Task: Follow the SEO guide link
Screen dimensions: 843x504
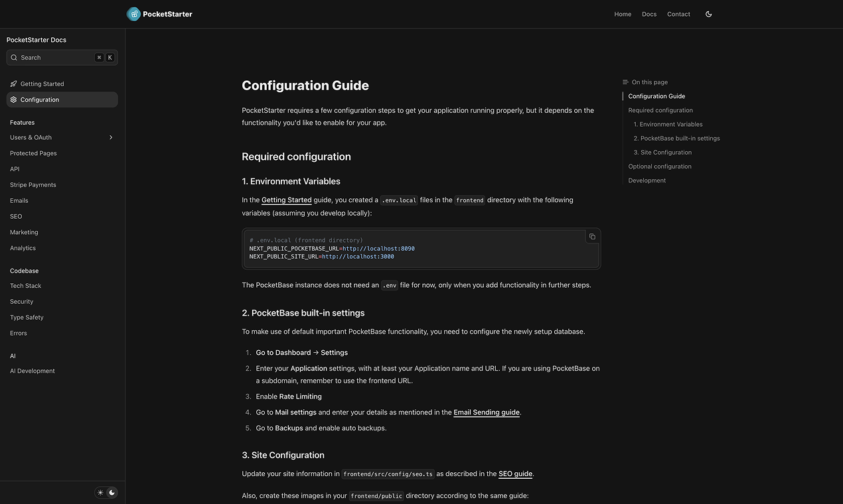Action: pos(515,474)
